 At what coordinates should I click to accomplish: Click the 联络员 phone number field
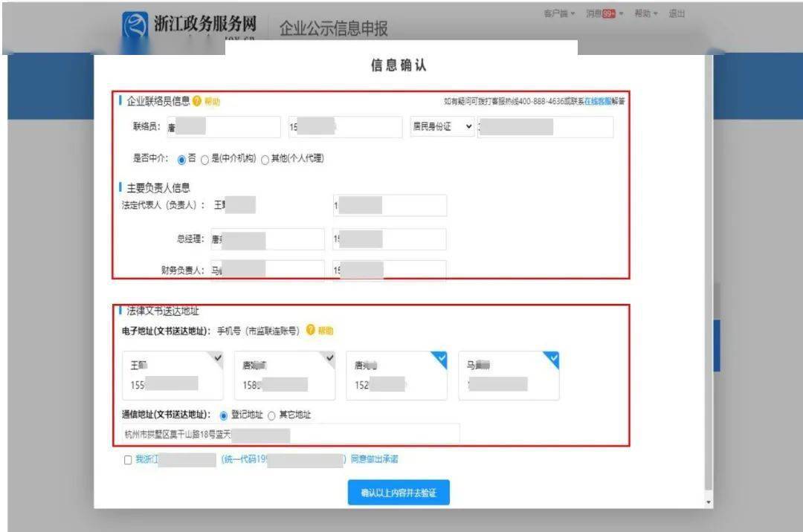[345, 127]
